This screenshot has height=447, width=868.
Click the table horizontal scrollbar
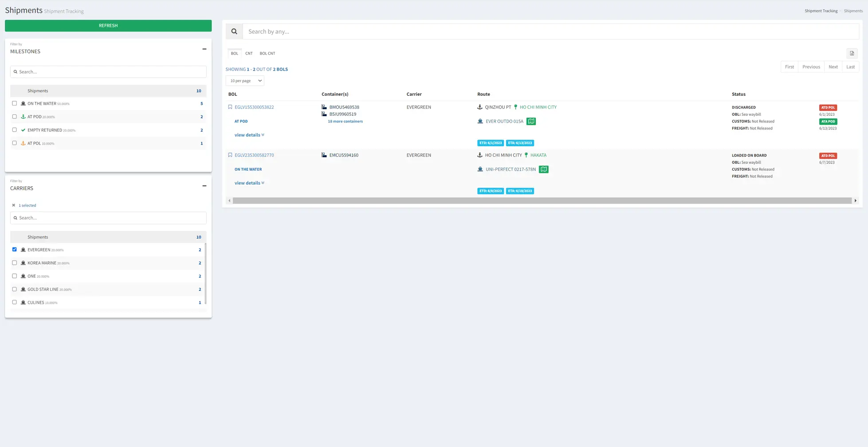[542, 201]
